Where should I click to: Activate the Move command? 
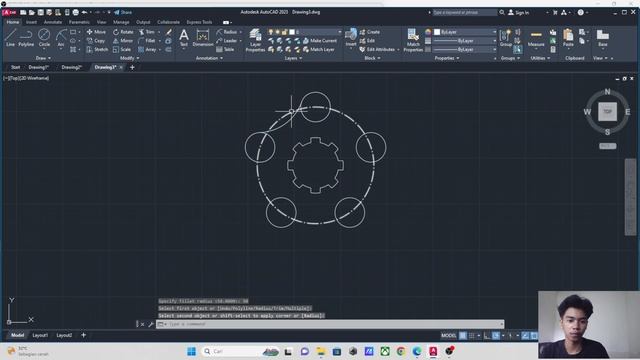click(x=96, y=32)
